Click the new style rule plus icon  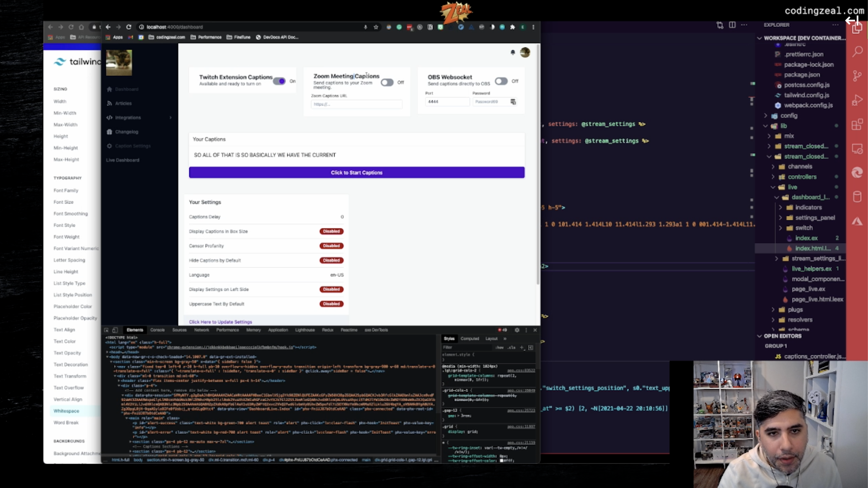(x=522, y=347)
